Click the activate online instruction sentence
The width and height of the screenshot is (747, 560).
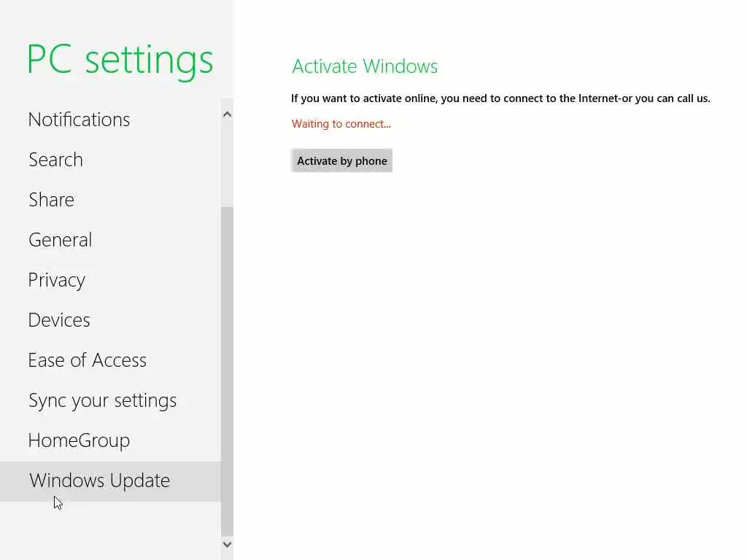(500, 98)
